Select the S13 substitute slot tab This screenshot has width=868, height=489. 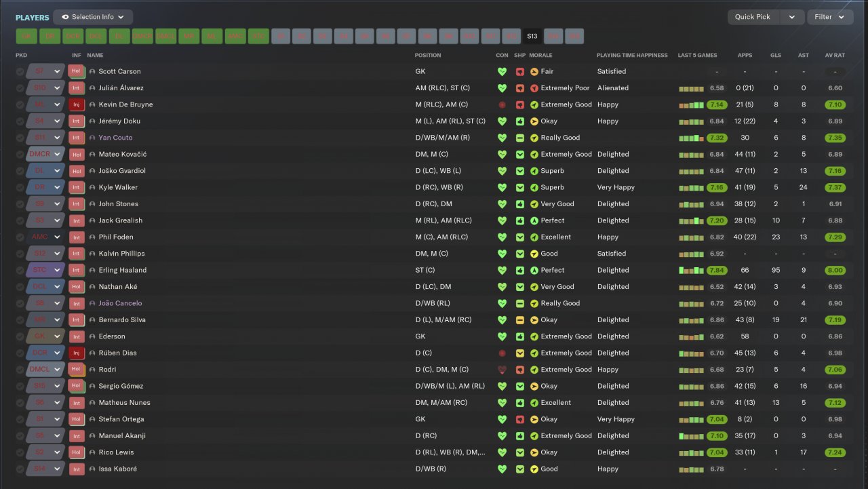[532, 37]
